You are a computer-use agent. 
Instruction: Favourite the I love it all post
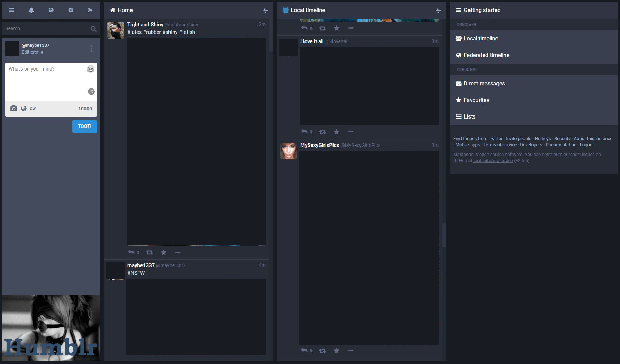pos(337,132)
